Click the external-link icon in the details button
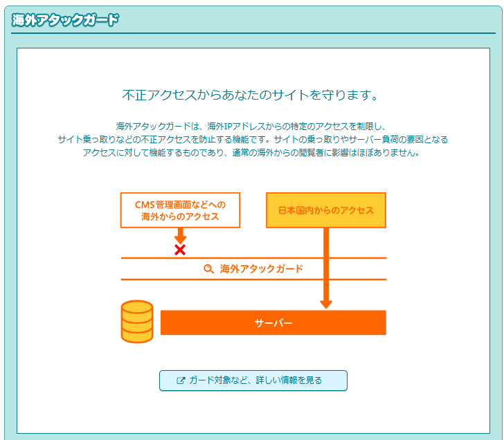Viewport: 504px width, 440px height. coord(181,381)
